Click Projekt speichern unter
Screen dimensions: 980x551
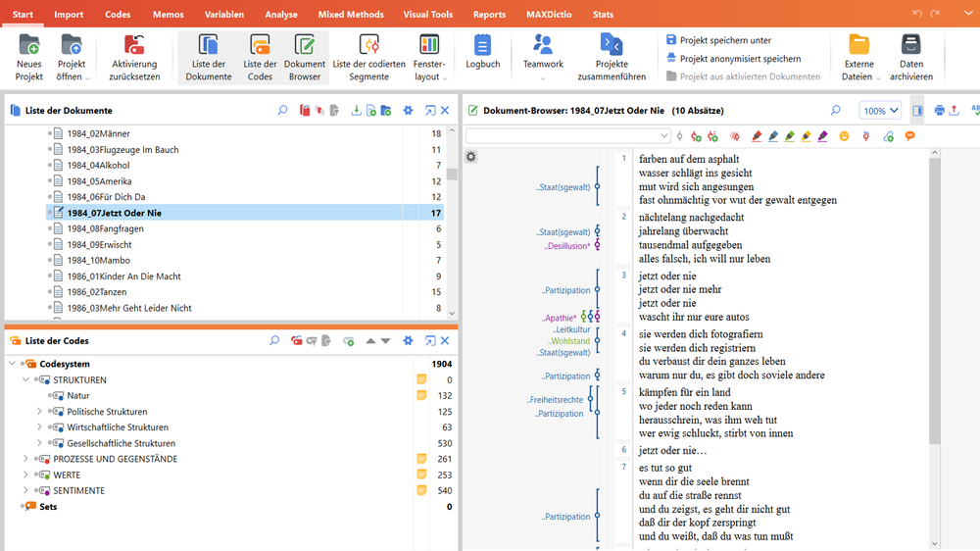pyautogui.click(x=718, y=40)
